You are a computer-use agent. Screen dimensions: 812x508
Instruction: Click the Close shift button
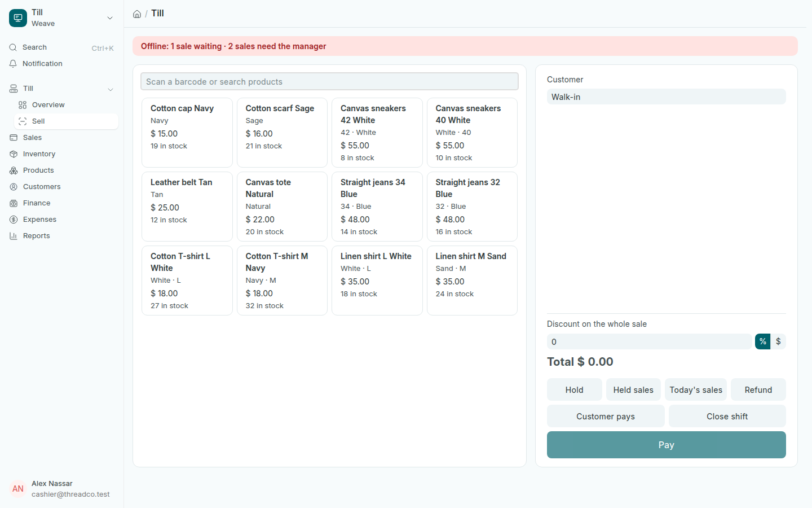click(727, 417)
